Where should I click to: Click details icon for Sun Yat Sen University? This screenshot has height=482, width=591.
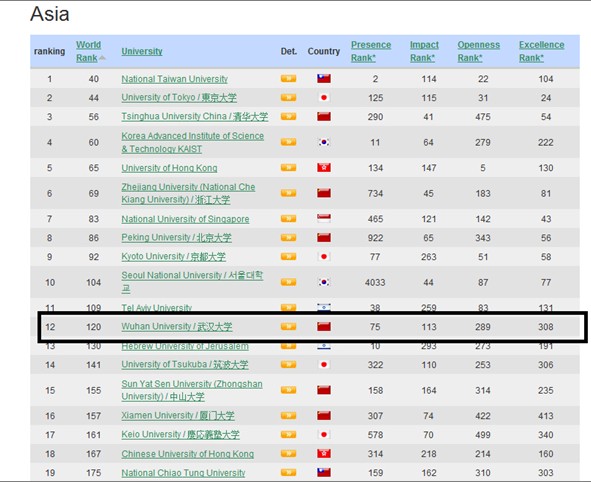click(288, 390)
